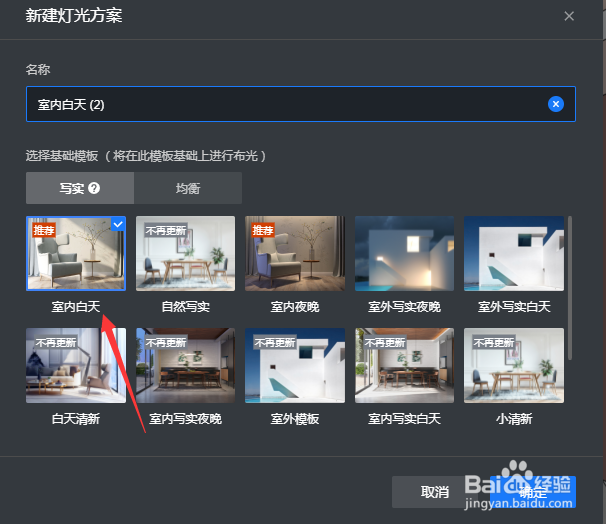Select the 室外写实白天 template thumbnail
The width and height of the screenshot is (606, 524).
[514, 253]
